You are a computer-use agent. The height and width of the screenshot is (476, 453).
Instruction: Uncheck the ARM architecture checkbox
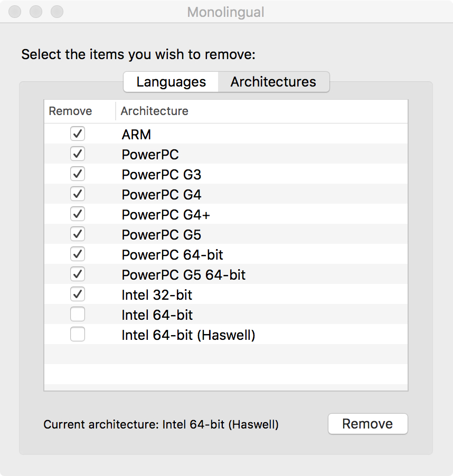click(78, 134)
